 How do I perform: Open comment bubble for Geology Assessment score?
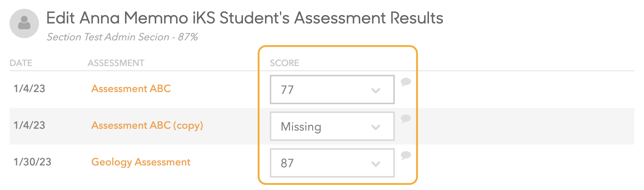(406, 155)
